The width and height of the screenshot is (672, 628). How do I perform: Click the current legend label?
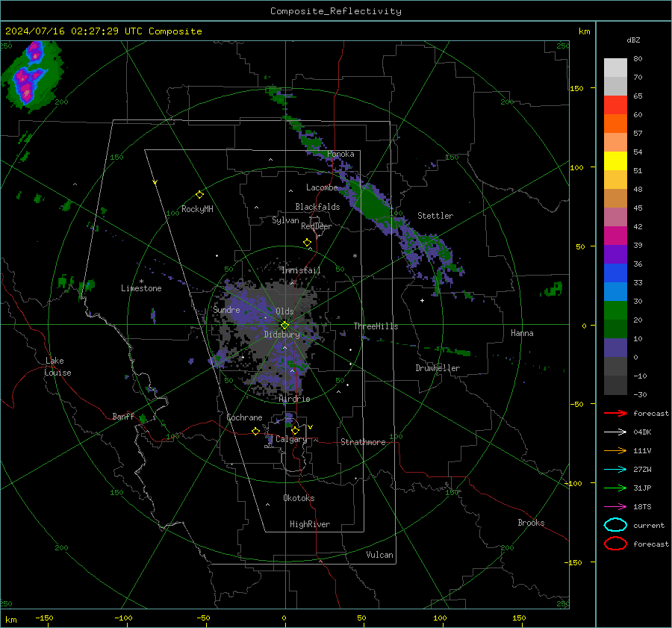(649, 526)
